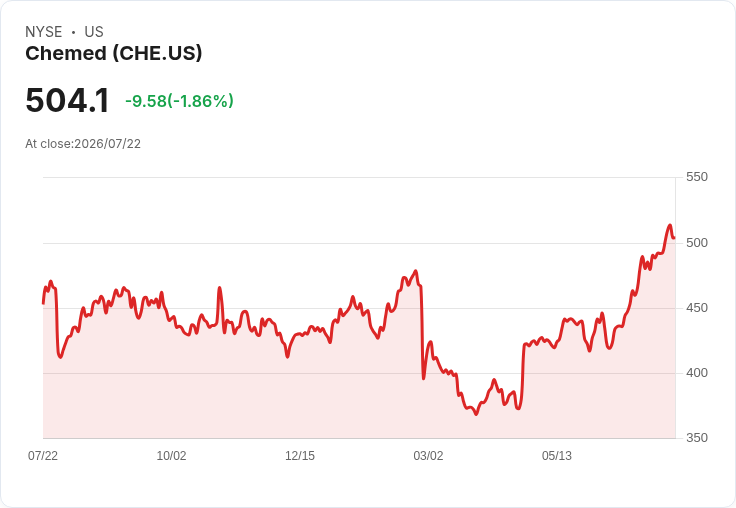The height and width of the screenshot is (508, 736).
Task: Click the 400 price axis label
Action: coord(697,373)
